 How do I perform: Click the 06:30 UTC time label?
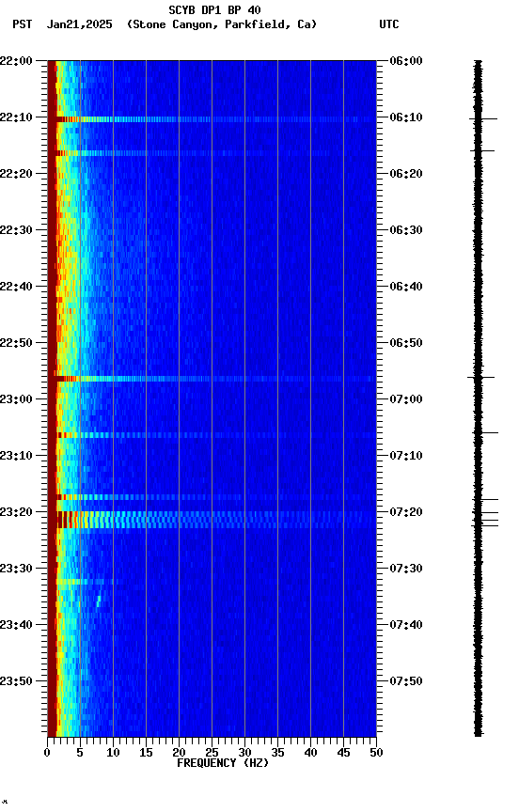click(405, 230)
